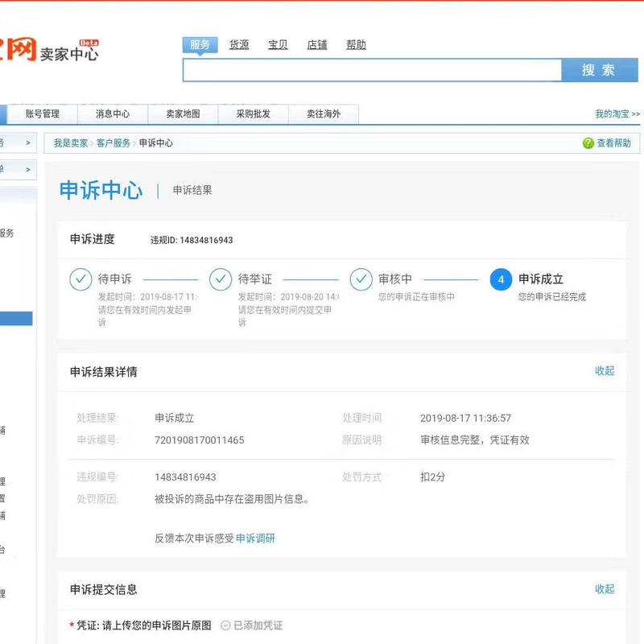Viewport: 644px width, 644px height.
Task: Click the 待举证 checkmark step circle
Action: tap(221, 279)
